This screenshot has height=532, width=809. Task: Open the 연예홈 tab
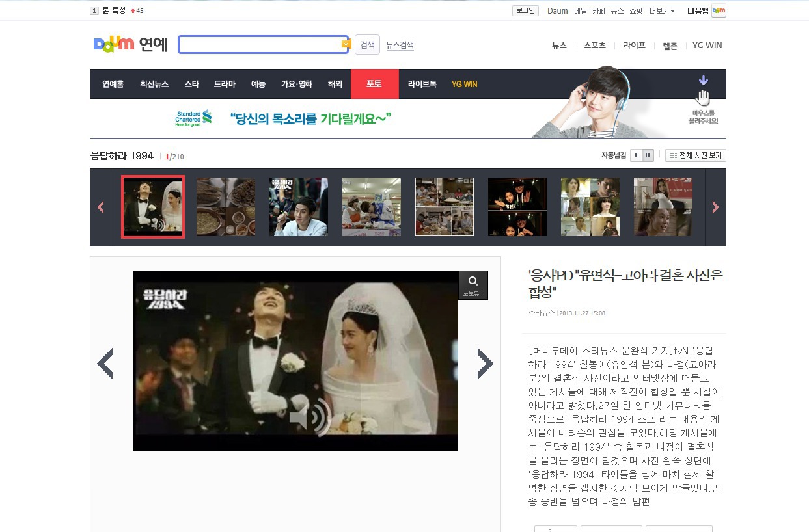click(x=113, y=84)
